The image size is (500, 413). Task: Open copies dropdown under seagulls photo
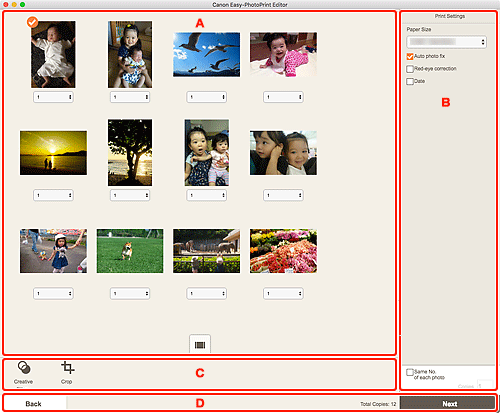click(207, 97)
